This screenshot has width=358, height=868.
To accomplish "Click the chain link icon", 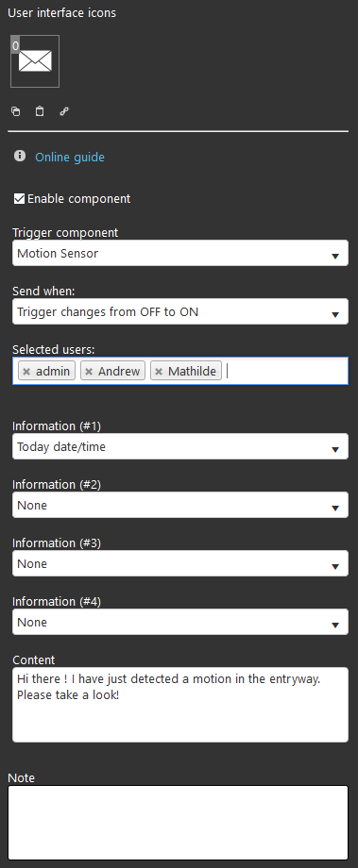I will pyautogui.click(x=63, y=111).
